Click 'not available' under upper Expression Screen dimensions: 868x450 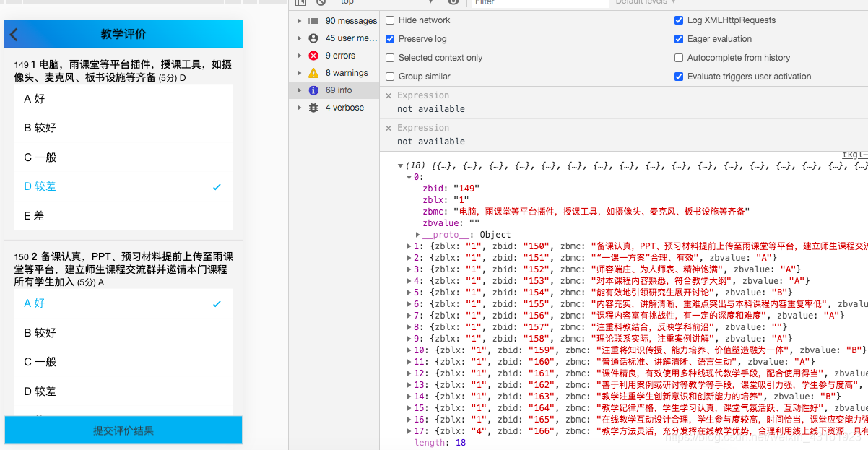coord(431,109)
